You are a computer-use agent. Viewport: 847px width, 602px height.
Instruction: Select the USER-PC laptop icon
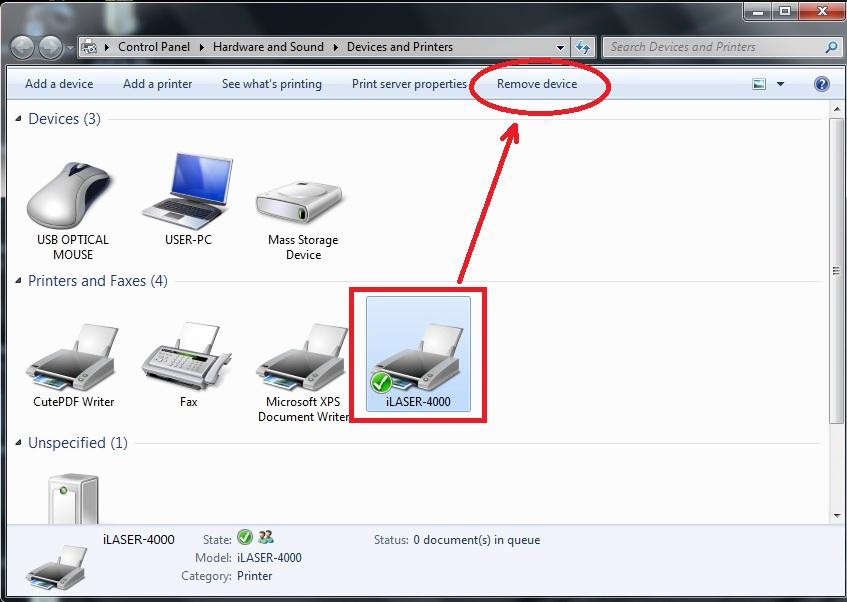[188, 192]
